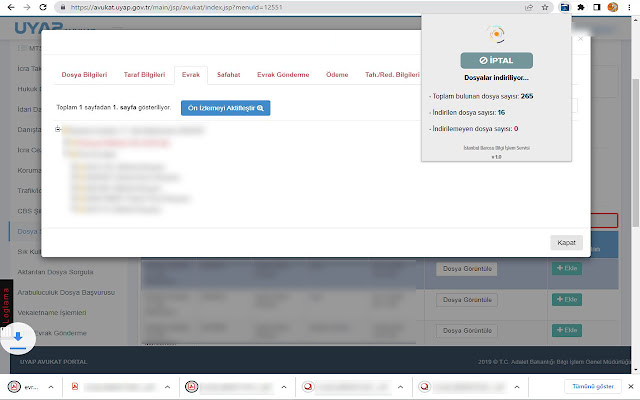
Task: Select the Evrak tab
Action: [x=191, y=75]
